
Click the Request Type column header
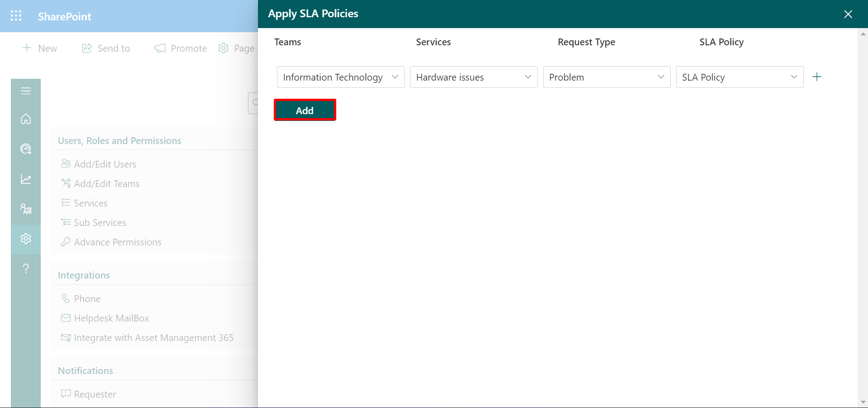tap(587, 42)
